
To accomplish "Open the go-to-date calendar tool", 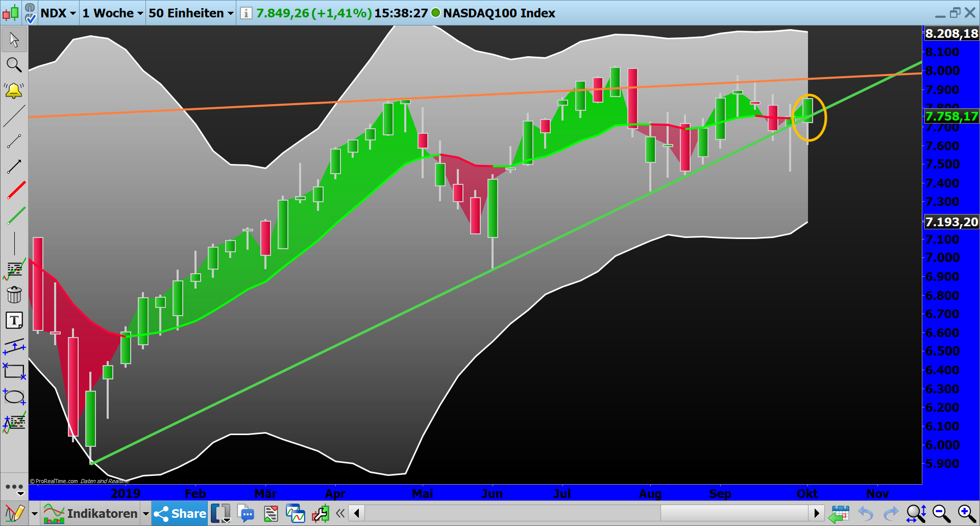I will tap(840, 513).
